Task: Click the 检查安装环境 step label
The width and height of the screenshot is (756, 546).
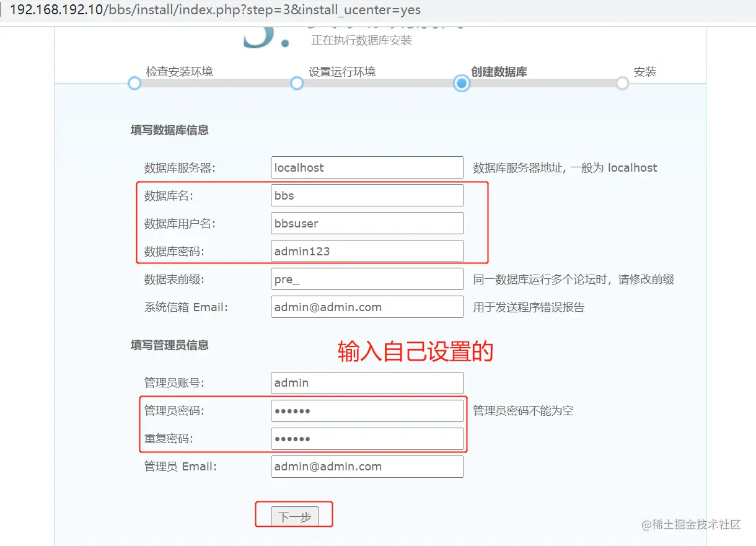Action: click(x=180, y=72)
